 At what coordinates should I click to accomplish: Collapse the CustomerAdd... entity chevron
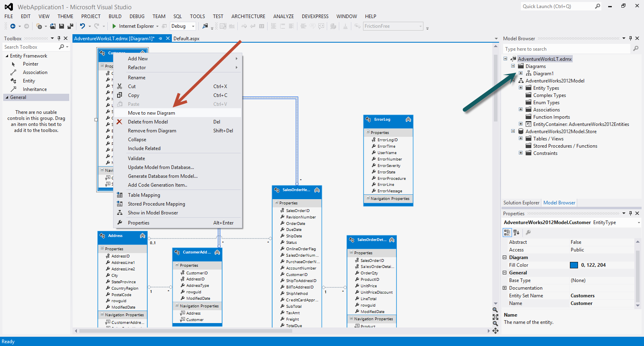coord(217,252)
